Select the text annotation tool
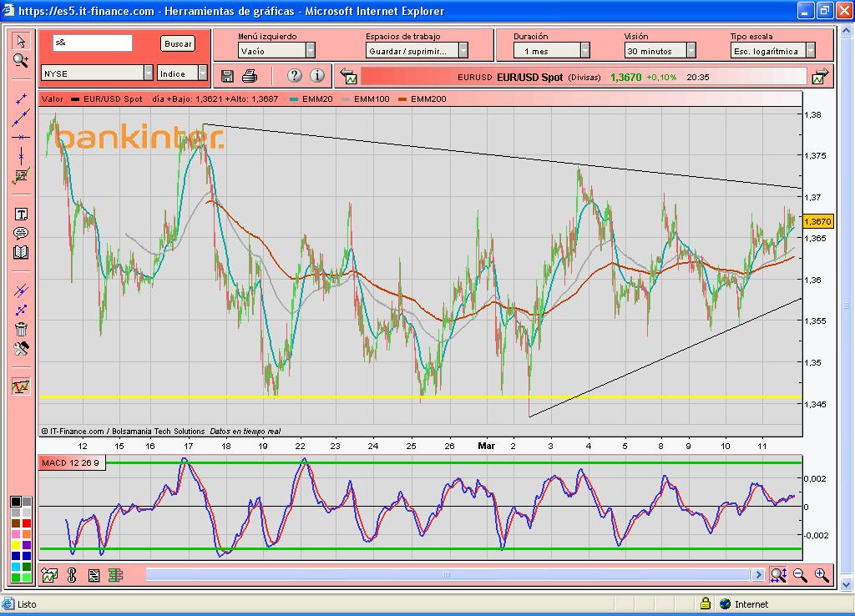Viewport: 855px width, 616px height. [21, 215]
